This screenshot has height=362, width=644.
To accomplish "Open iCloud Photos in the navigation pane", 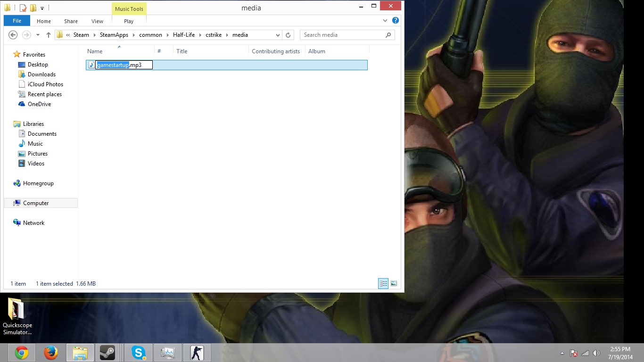I will pos(45,84).
